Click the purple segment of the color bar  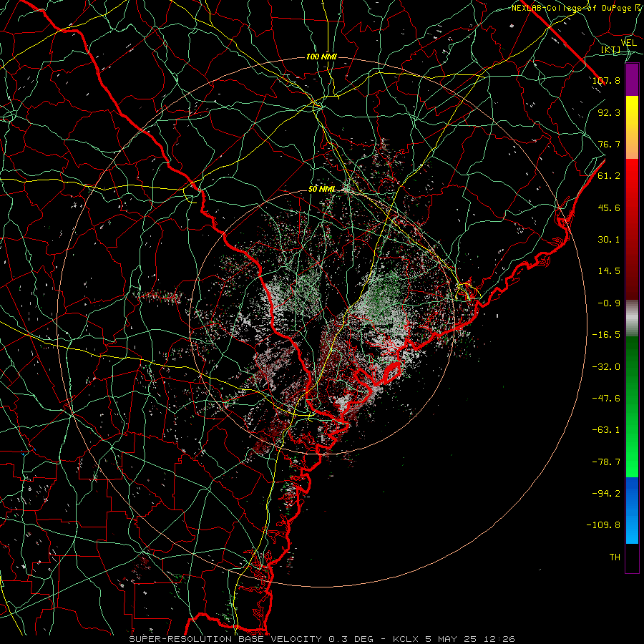point(632,79)
